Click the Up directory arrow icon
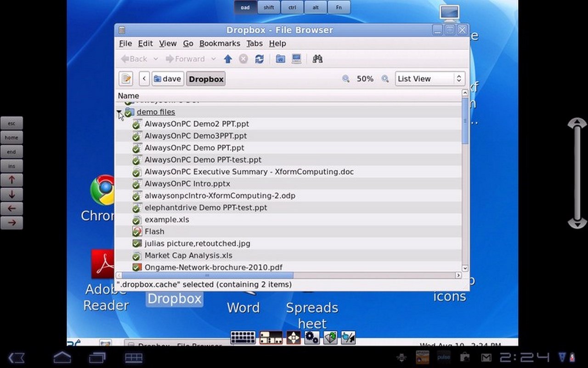The height and width of the screenshot is (368, 588). [x=228, y=59]
